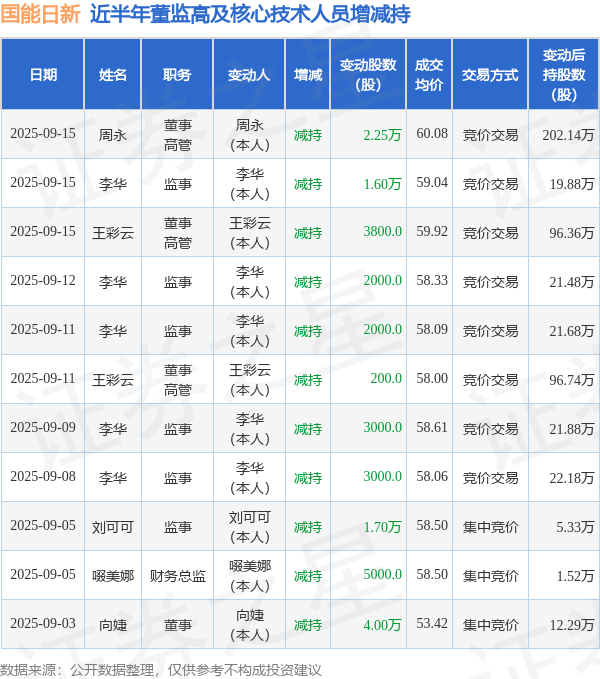Screen dimensions: 600x679
Task: Select the 变动股数(股) column header
Action: pyautogui.click(x=368, y=74)
